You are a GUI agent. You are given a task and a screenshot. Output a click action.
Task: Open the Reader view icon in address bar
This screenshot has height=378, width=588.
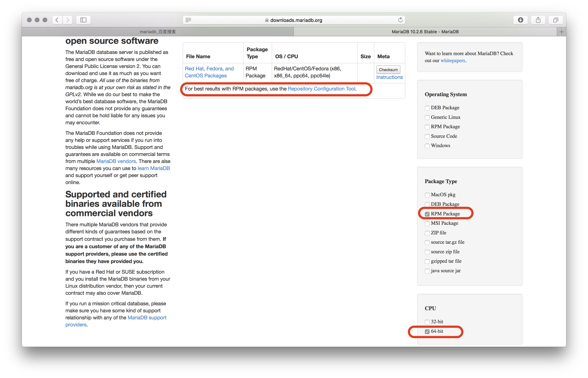(x=188, y=20)
